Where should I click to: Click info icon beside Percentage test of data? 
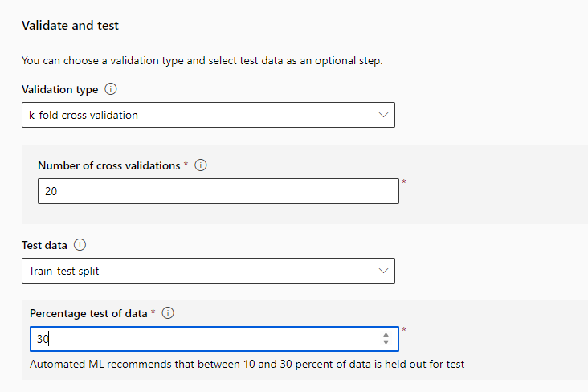click(168, 313)
